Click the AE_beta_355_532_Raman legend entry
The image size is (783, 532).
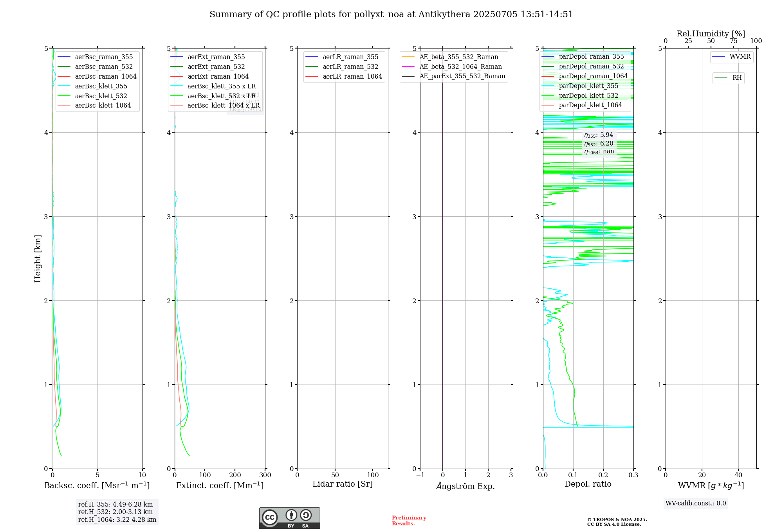[x=458, y=57]
